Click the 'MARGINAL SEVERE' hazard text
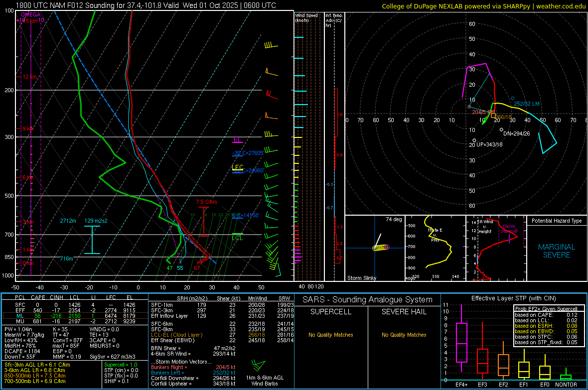This screenshot has width=588, height=390. click(557, 251)
